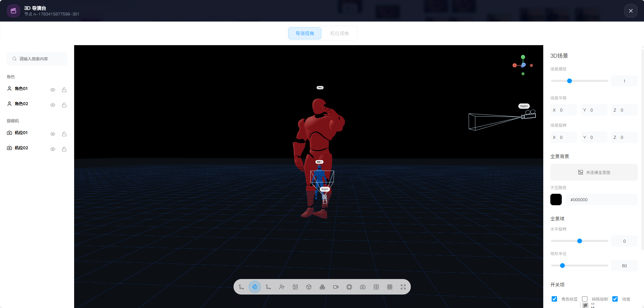
Task: Open the black 天空颜色 swatch
Action: [556, 199]
